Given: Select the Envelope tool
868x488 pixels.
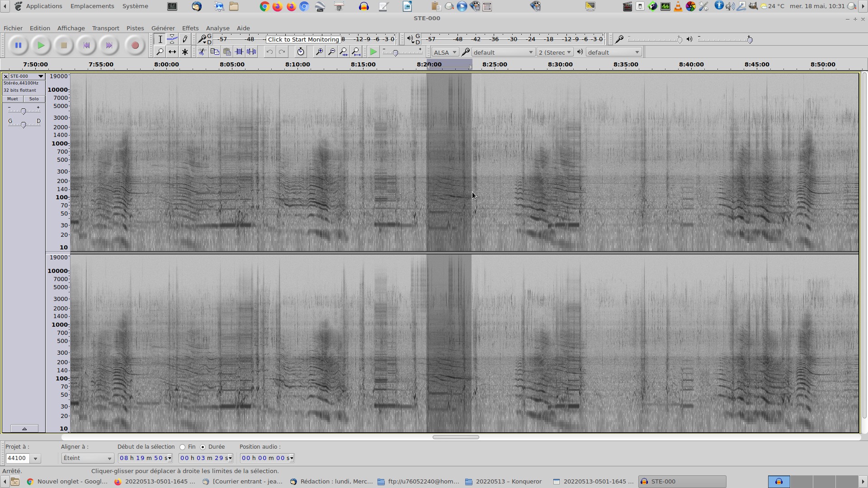Looking at the screenshot, I should coord(172,39).
